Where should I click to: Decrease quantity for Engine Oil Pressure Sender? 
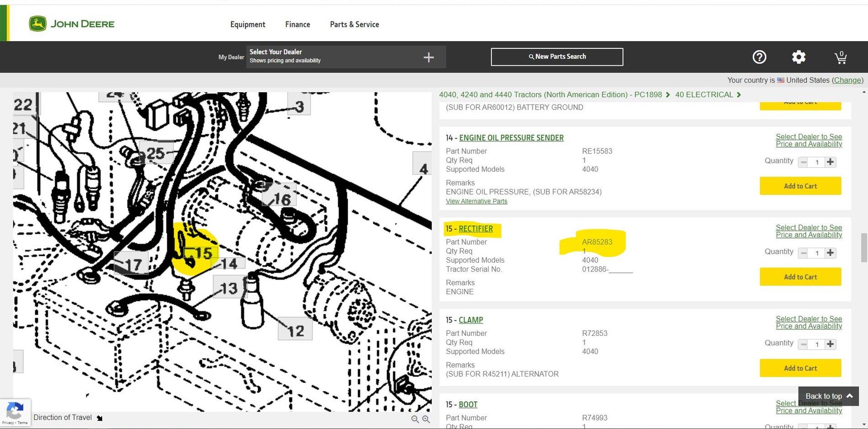point(804,162)
